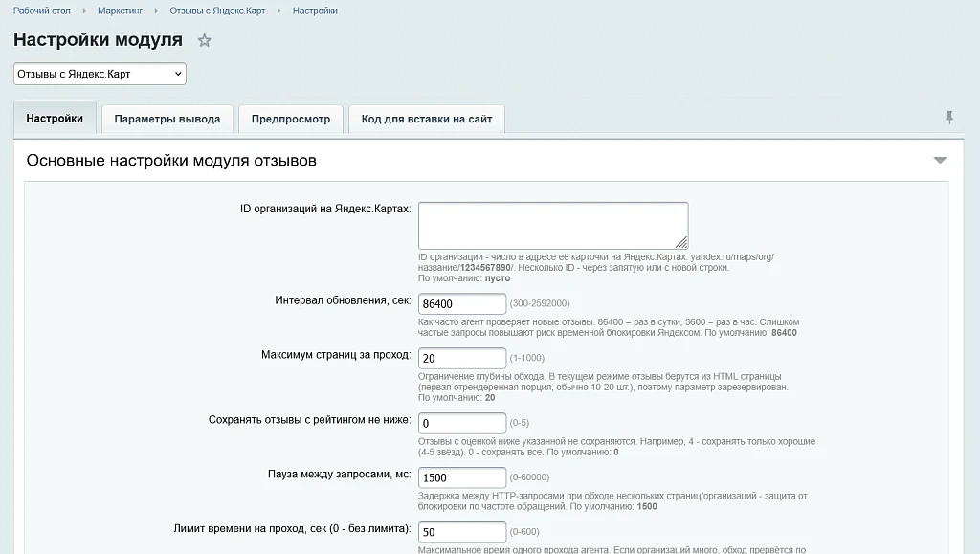Open the module selector "Отзывы с Яндекс.Карт" dropdown
Image resolution: width=980 pixels, height=554 pixels.
coord(100,74)
